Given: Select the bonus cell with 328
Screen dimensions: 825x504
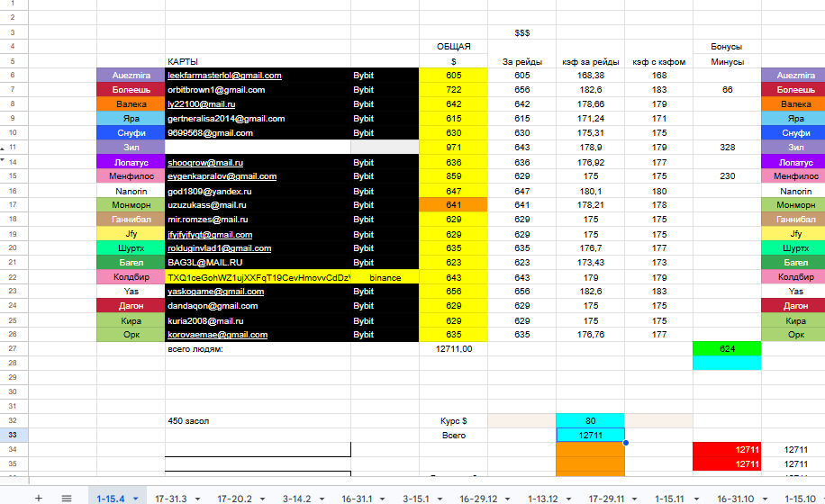Looking at the screenshot, I should coord(727,148).
